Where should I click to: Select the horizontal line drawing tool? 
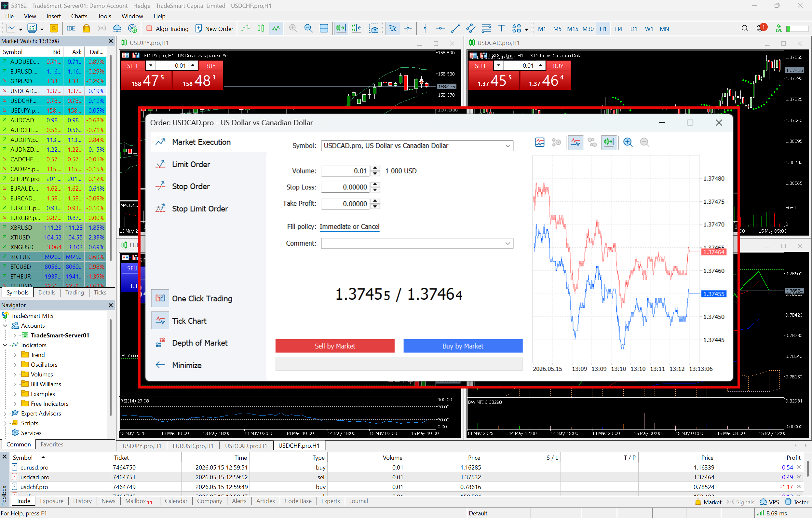point(440,29)
